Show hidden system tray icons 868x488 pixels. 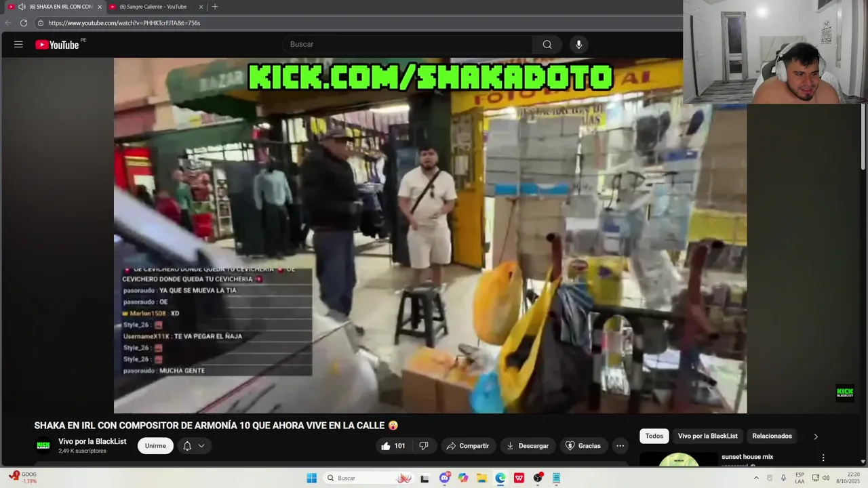[756, 478]
